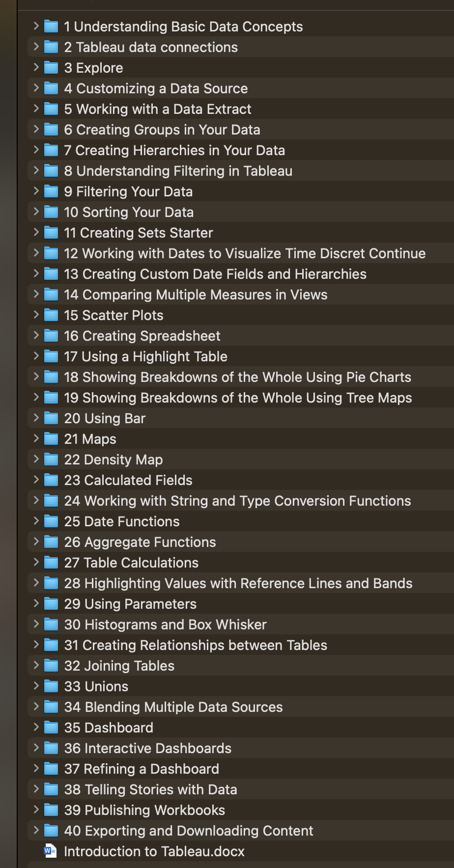Viewport: 454px width, 868px height.
Task: Expand the 21 Maps folder
Action: 36,439
